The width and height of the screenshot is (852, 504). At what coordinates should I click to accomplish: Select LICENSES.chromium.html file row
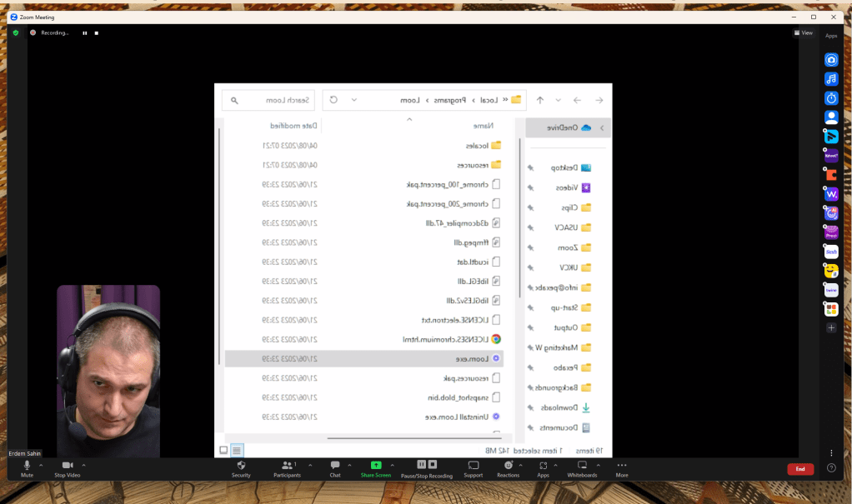(x=364, y=339)
